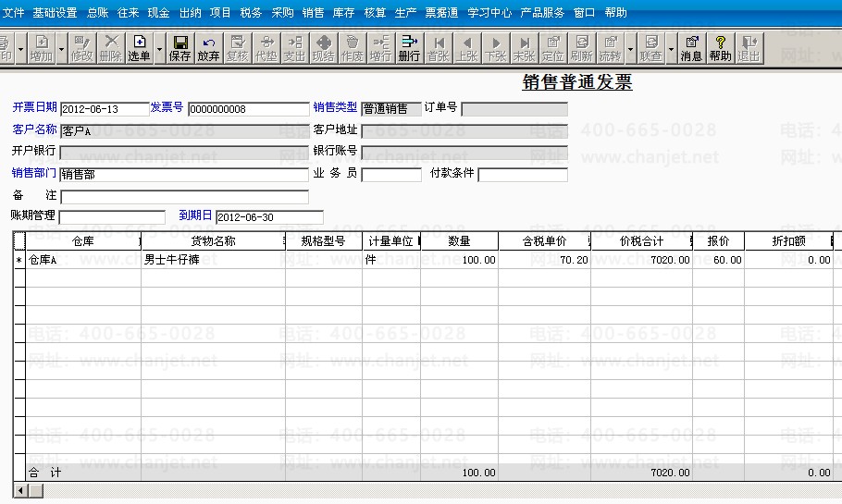
Task: Click the 订单号 order number field
Action: (514, 109)
